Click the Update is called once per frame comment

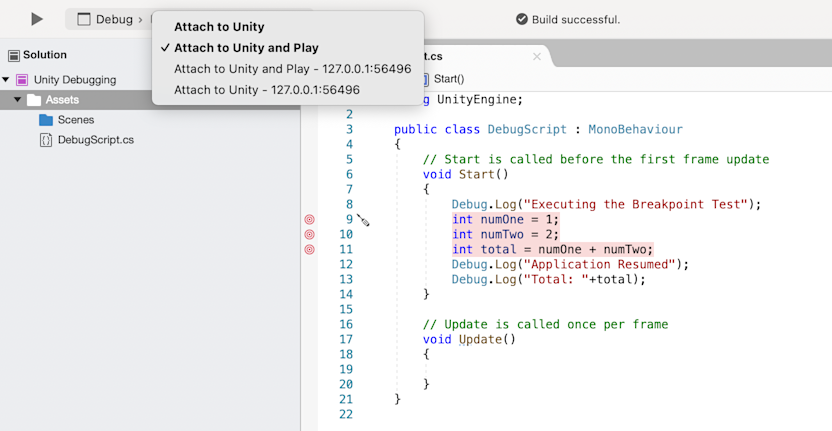click(x=545, y=324)
